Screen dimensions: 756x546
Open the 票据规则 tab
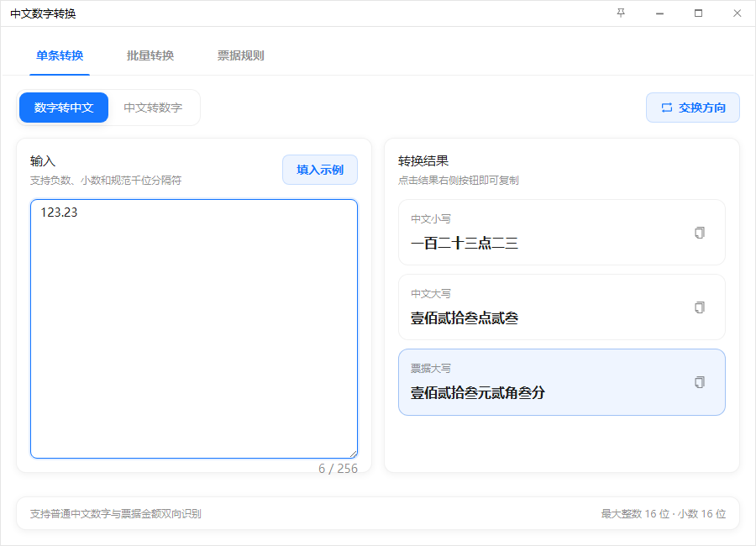(240, 55)
